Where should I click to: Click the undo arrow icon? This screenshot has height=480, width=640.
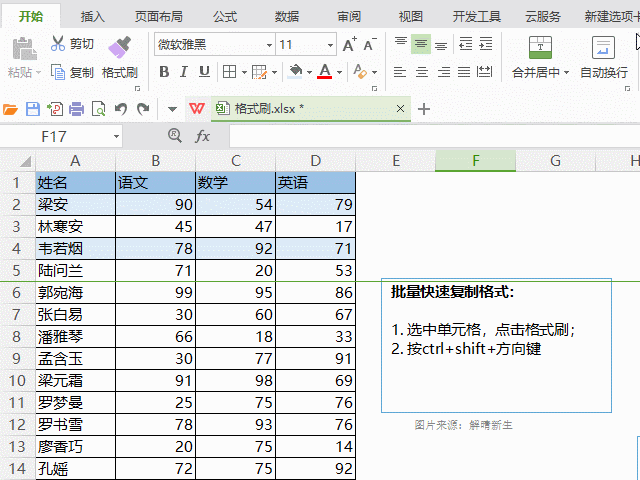coord(121,109)
